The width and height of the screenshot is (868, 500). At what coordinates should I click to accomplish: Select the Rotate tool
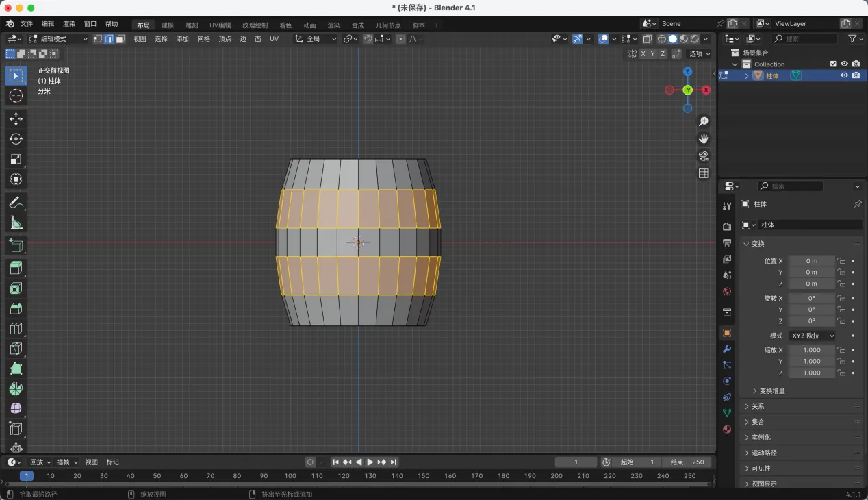pos(16,139)
